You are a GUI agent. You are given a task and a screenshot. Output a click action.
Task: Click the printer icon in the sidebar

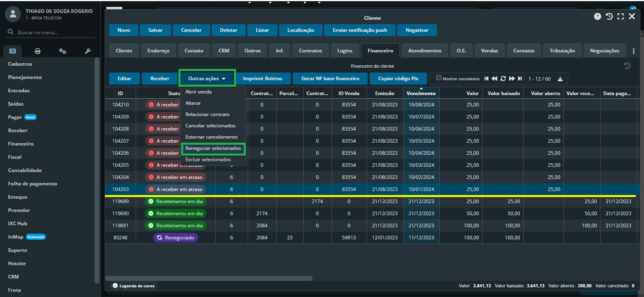coord(37,51)
